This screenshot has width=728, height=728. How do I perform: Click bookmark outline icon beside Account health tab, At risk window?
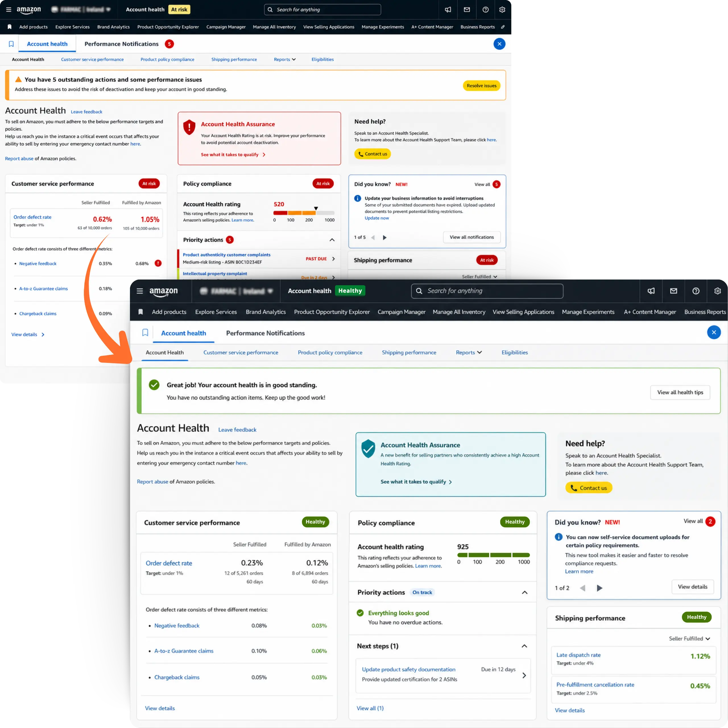tap(11, 44)
